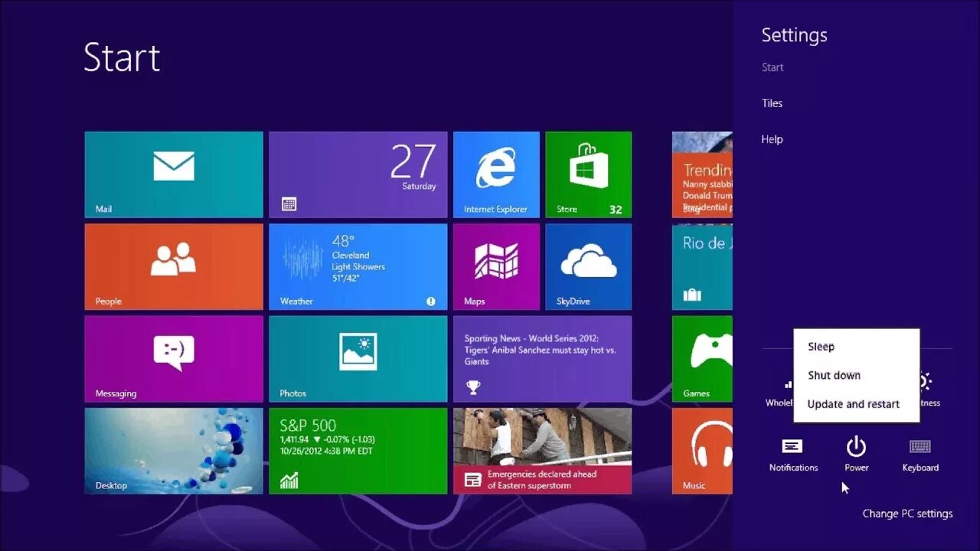Click the trophy icon on Sports tile
This screenshot has height=551, width=980.
point(473,388)
